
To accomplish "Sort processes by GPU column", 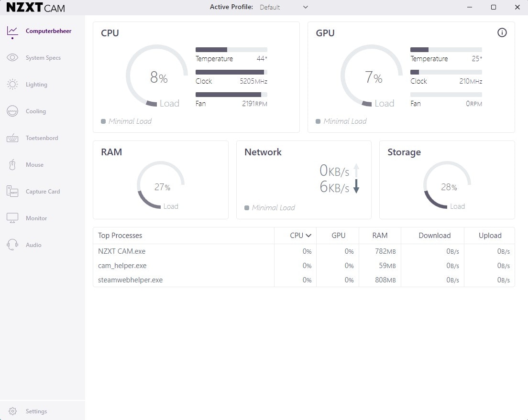I will click(339, 236).
